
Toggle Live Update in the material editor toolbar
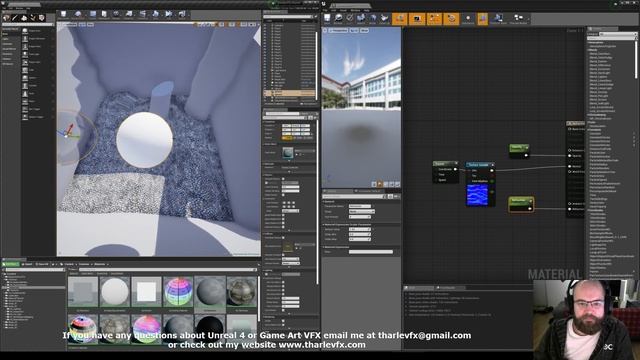click(x=451, y=19)
